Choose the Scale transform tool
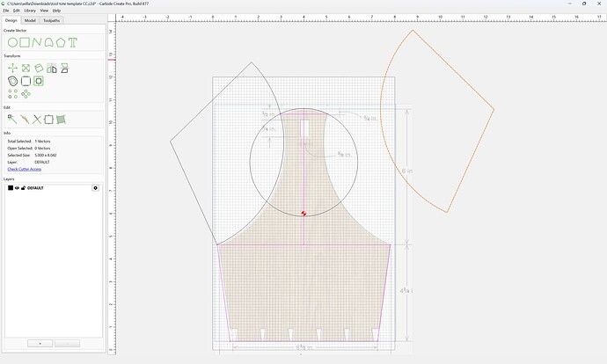 pyautogui.click(x=26, y=69)
